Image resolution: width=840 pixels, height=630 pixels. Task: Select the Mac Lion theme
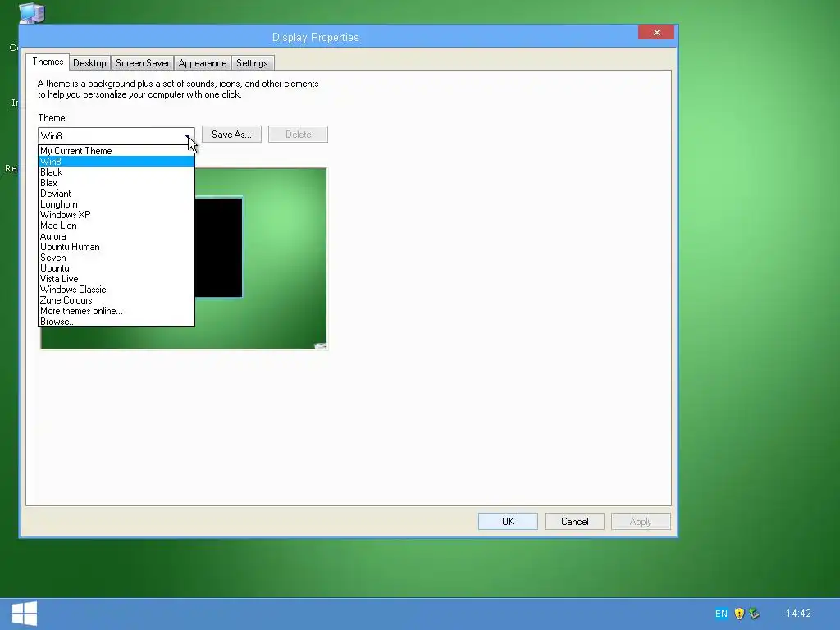pyautogui.click(x=116, y=226)
